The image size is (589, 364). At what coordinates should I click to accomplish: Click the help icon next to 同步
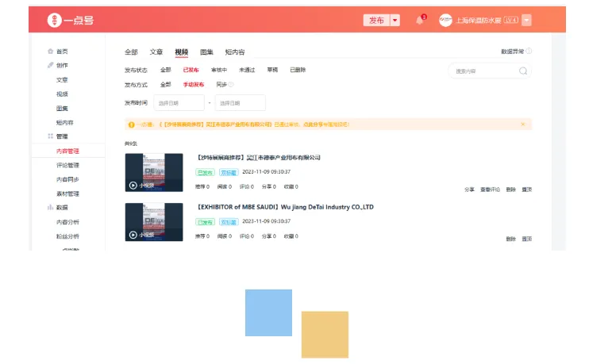coord(231,84)
